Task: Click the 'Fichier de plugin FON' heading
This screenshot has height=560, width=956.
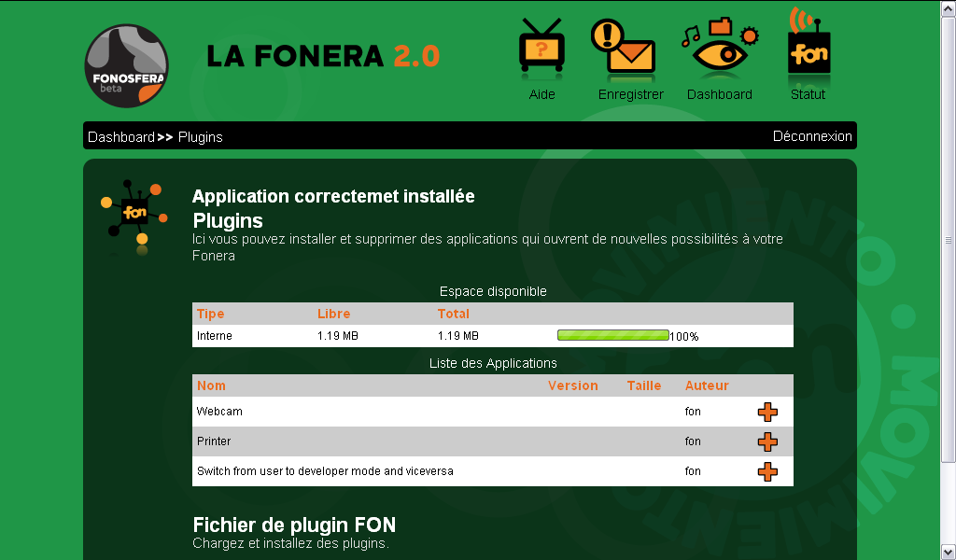Action: click(294, 525)
